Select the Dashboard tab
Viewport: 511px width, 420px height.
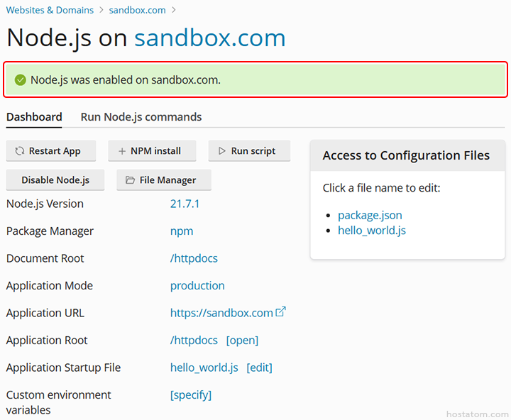point(34,117)
